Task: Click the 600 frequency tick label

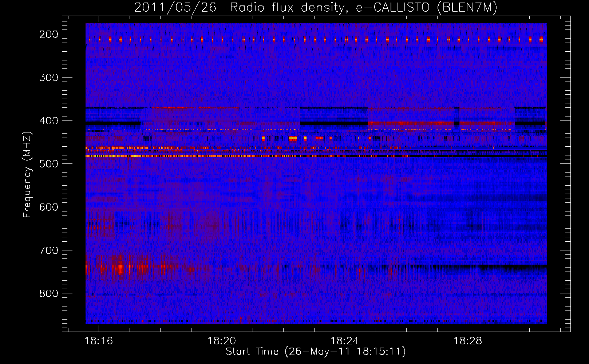Action: (x=49, y=207)
